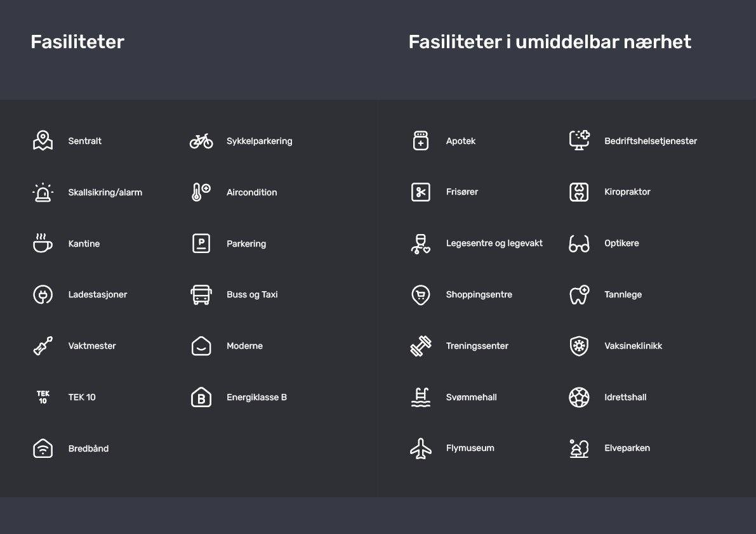The width and height of the screenshot is (756, 534).
Task: Click the 'Idrettshall' label
Action: point(625,397)
